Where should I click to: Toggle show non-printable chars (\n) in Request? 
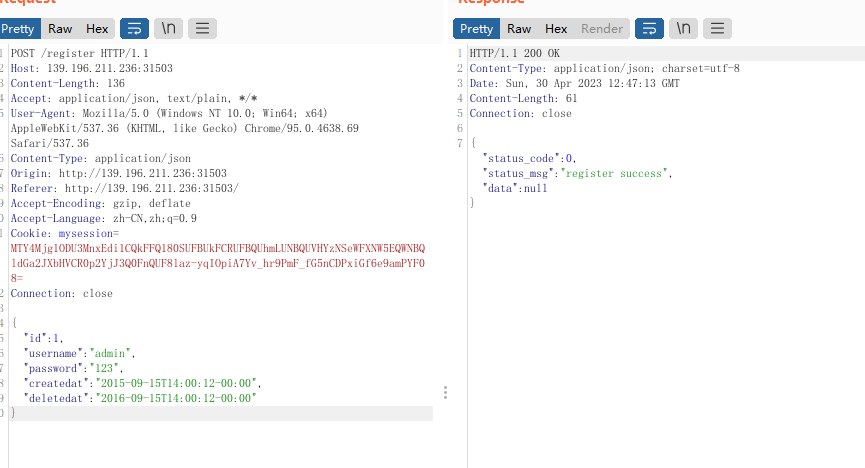click(x=168, y=29)
